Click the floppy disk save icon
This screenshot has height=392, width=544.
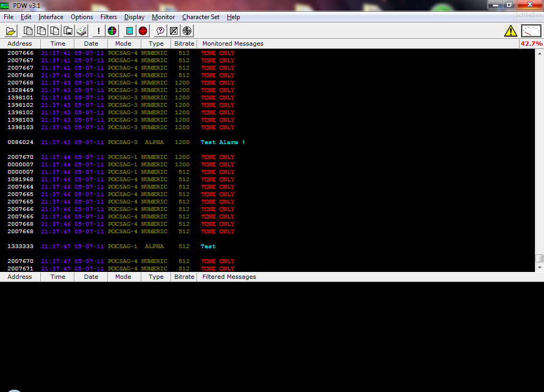(x=68, y=31)
